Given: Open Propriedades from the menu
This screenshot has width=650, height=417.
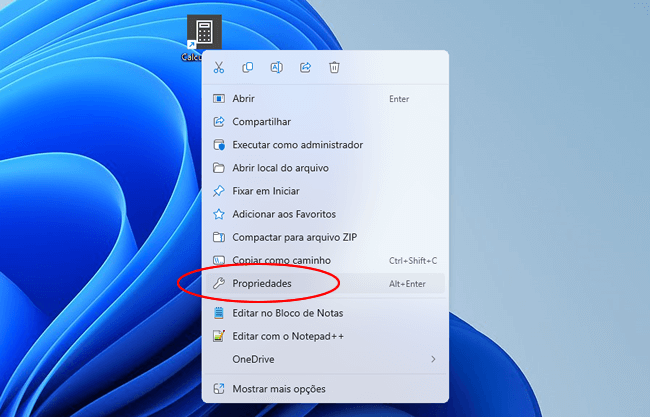Looking at the screenshot, I should click(325, 284).
